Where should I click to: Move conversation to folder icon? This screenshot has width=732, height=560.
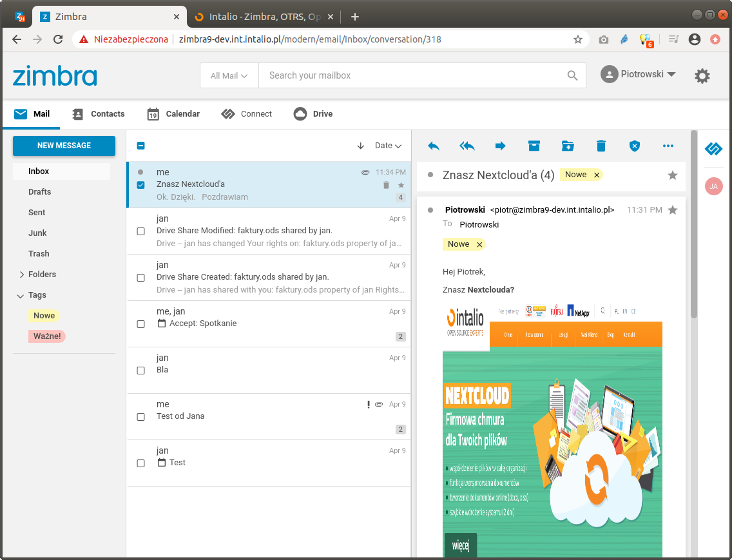(568, 146)
